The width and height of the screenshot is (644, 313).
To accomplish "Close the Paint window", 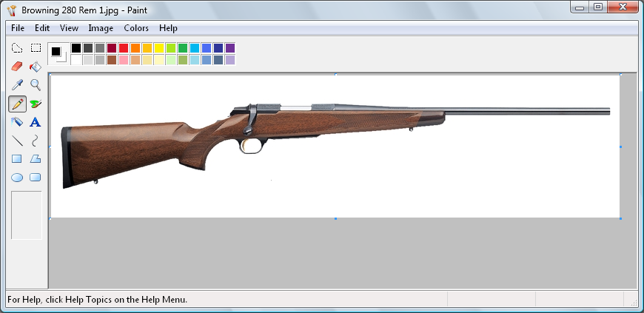I will (x=623, y=7).
